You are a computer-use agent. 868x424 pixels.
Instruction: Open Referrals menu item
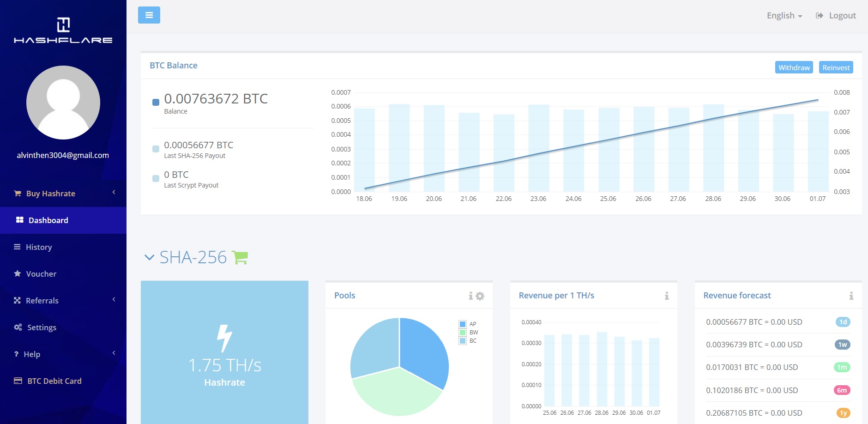(x=63, y=301)
